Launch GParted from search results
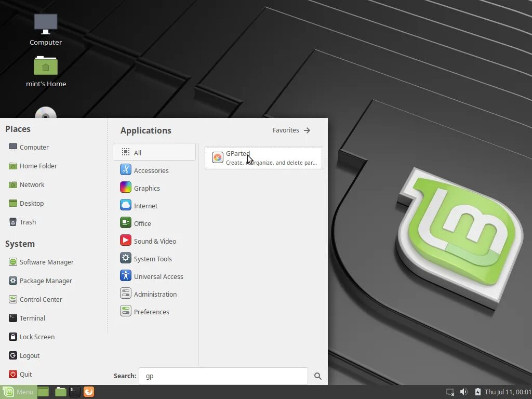 [x=263, y=158]
